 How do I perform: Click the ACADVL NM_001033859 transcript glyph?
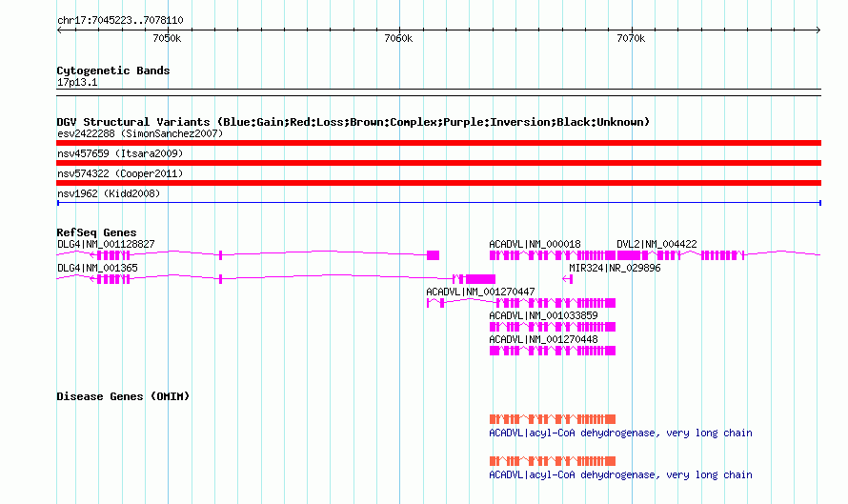point(553,327)
